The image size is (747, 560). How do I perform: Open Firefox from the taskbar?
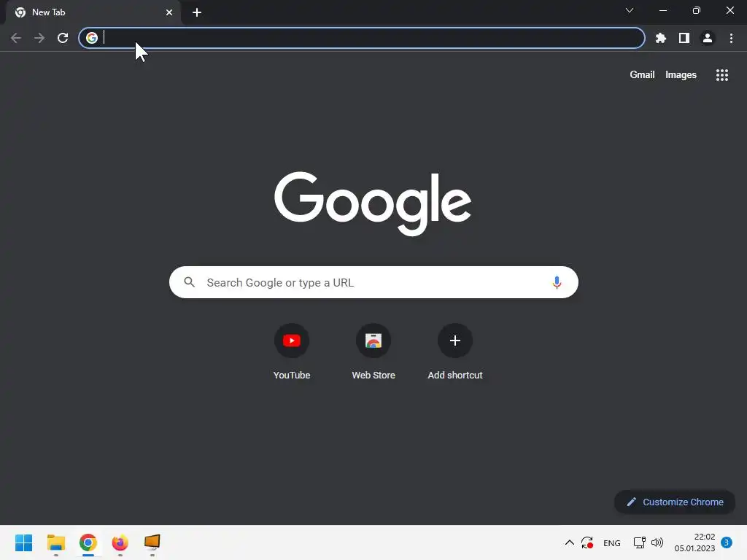coord(120,542)
